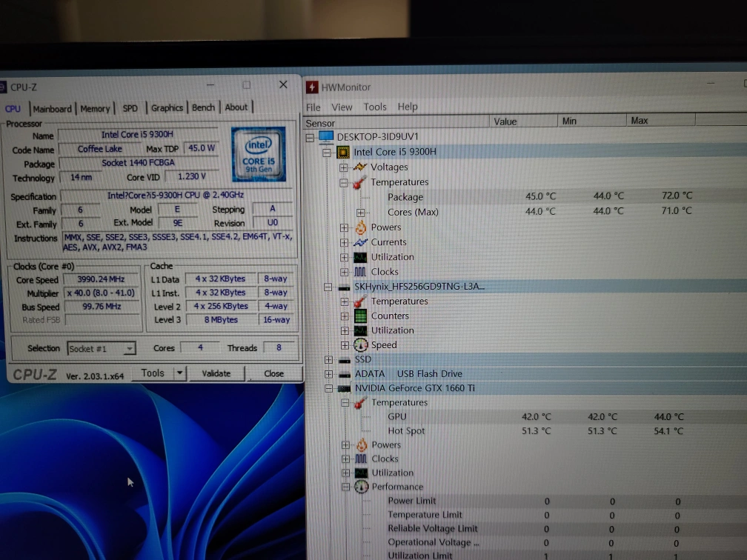This screenshot has height=560, width=747.
Task: Switch to the Graphics tab in CPU-Z
Action: click(x=167, y=107)
